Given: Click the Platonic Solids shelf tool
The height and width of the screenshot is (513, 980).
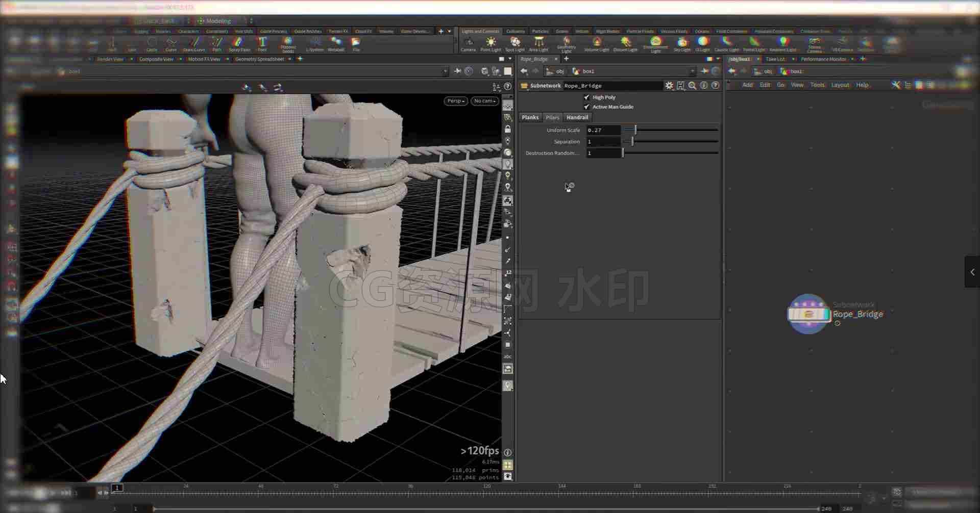Looking at the screenshot, I should click(x=288, y=44).
